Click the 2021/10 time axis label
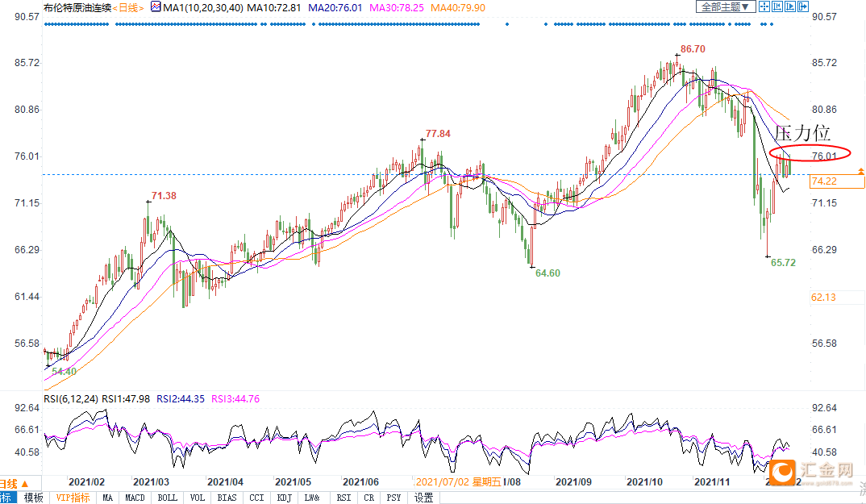 644,482
